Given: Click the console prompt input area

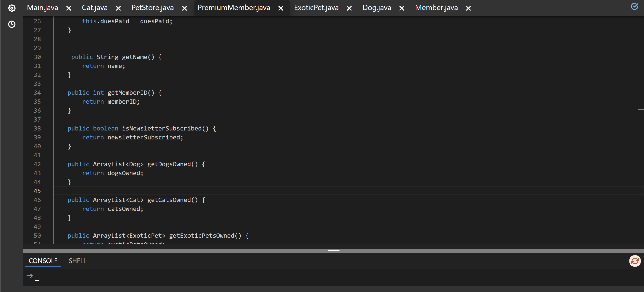Looking at the screenshot, I should click(37, 276).
